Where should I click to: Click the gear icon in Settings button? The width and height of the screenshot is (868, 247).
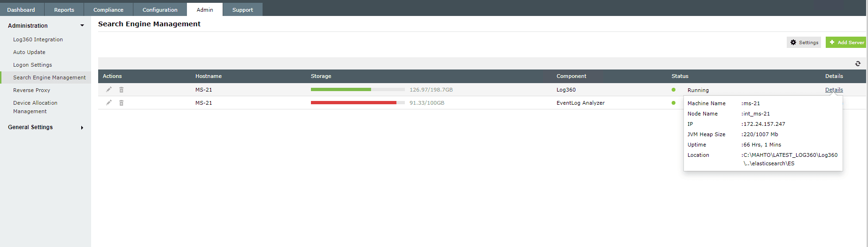coord(793,42)
